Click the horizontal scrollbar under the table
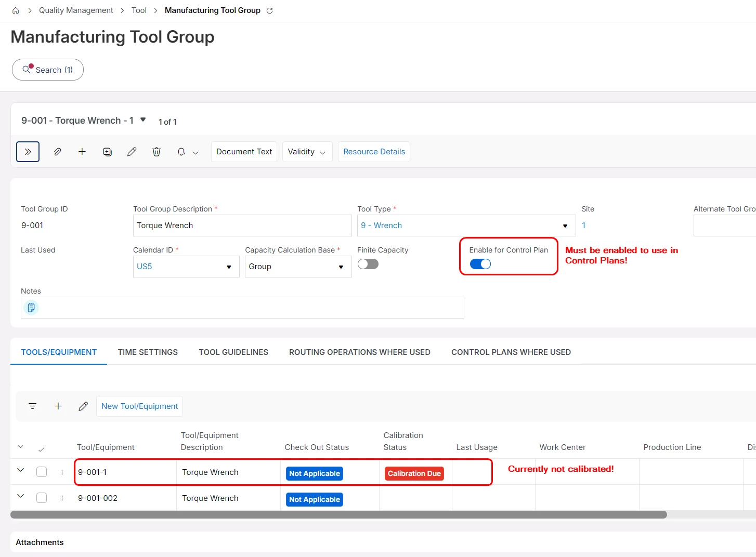The width and height of the screenshot is (756, 557). pyautogui.click(x=338, y=514)
